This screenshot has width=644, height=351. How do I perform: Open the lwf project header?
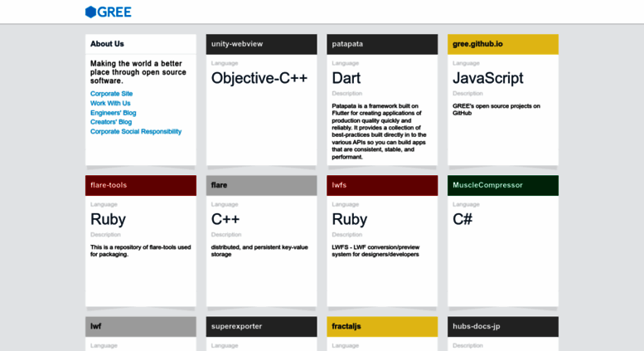pos(141,326)
